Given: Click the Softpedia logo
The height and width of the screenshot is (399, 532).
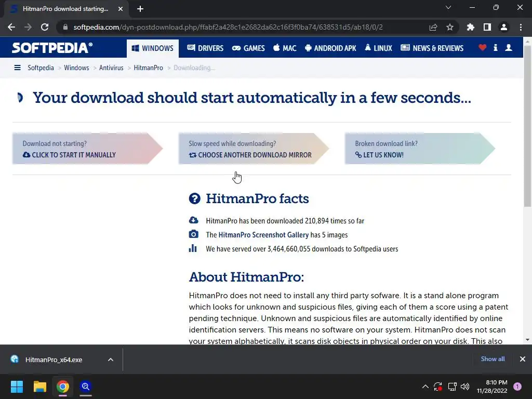Looking at the screenshot, I should pos(52,48).
